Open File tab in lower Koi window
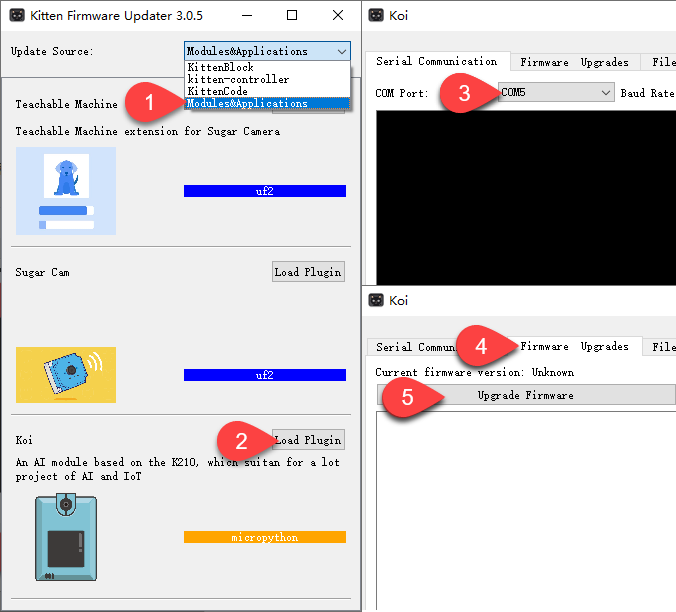This screenshot has height=612, width=676. point(660,347)
